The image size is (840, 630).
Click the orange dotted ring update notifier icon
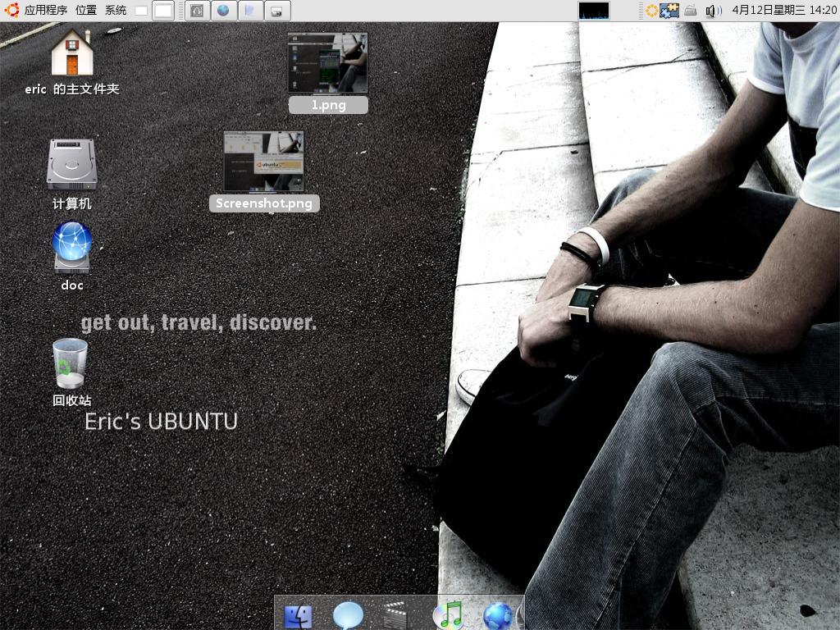point(651,11)
